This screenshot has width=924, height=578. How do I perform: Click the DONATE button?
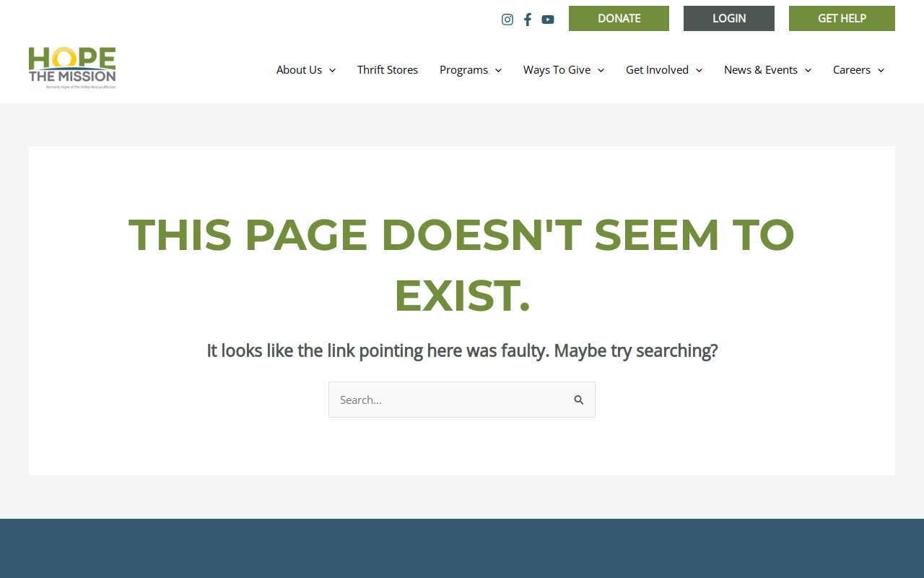point(619,19)
